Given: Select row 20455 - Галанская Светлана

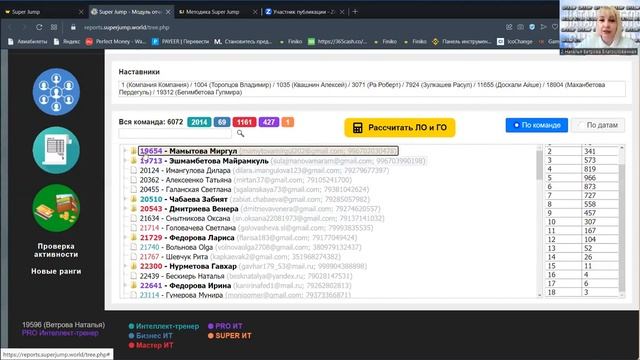Looking at the screenshot, I should coord(254,189).
